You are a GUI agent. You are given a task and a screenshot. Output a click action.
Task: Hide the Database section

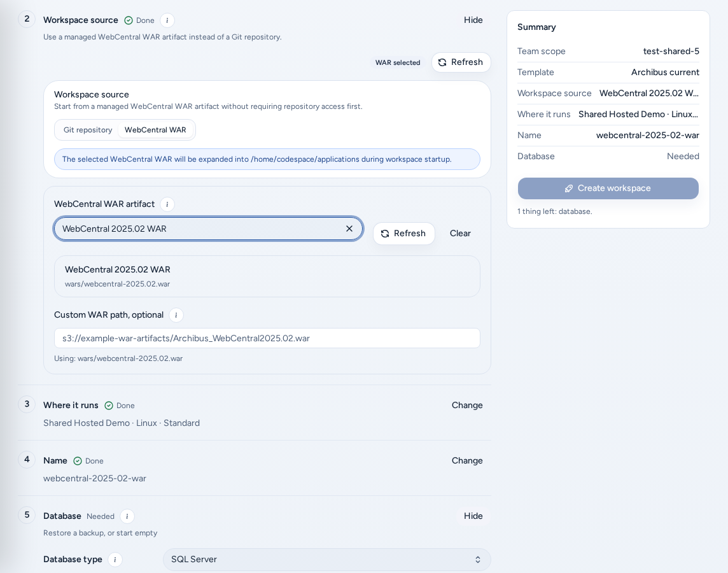[x=473, y=516]
